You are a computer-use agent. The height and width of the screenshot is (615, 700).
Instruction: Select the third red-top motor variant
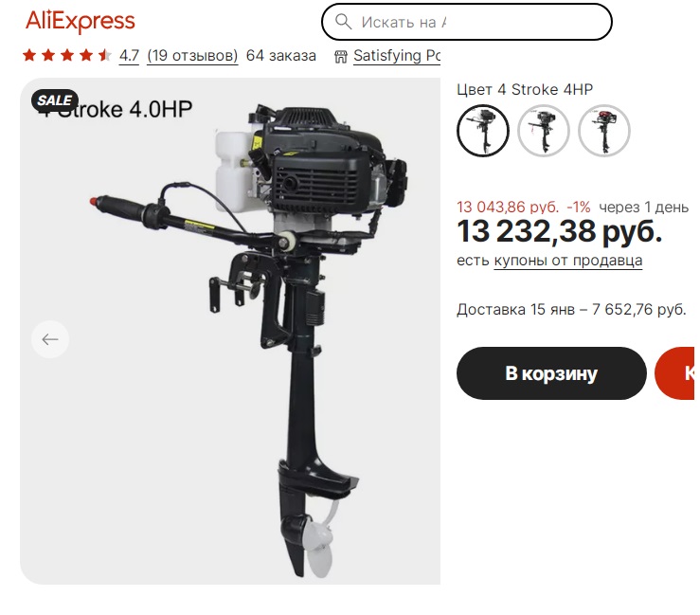click(604, 131)
